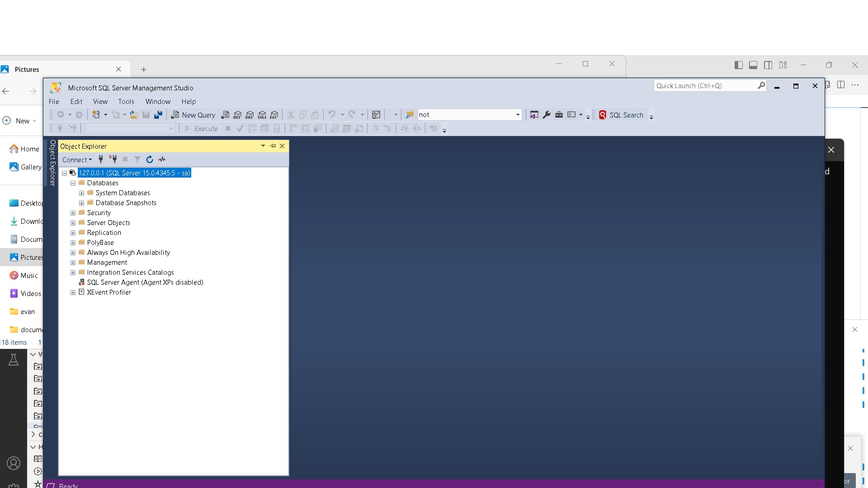
Task: Expand the Security folder
Action: (73, 213)
